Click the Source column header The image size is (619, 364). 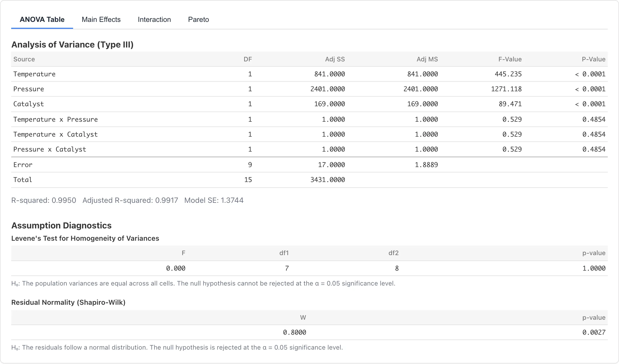24,59
